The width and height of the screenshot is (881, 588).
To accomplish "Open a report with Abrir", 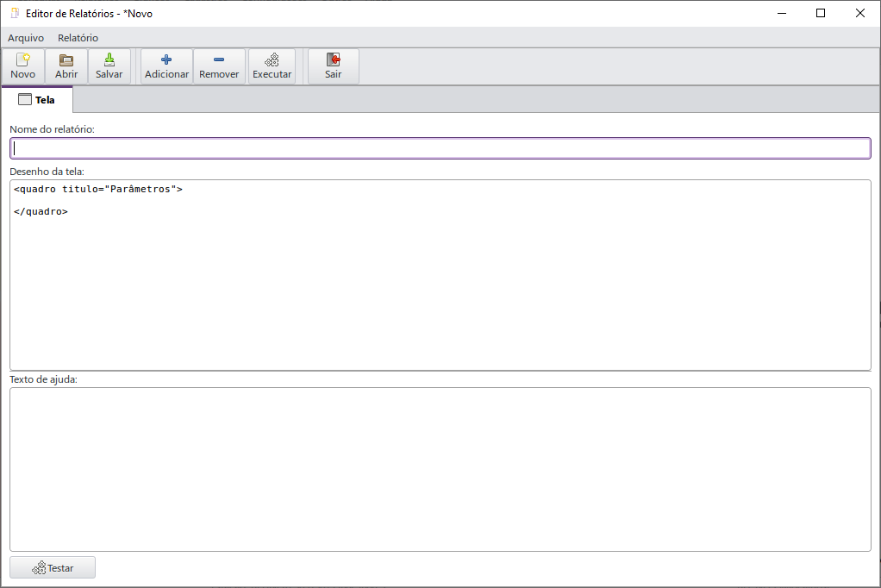I will click(x=66, y=66).
